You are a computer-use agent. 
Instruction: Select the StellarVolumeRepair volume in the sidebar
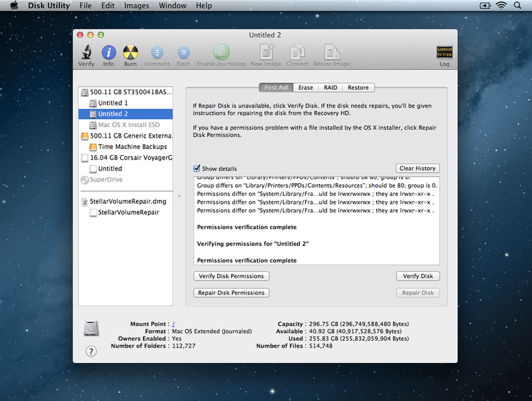point(125,213)
